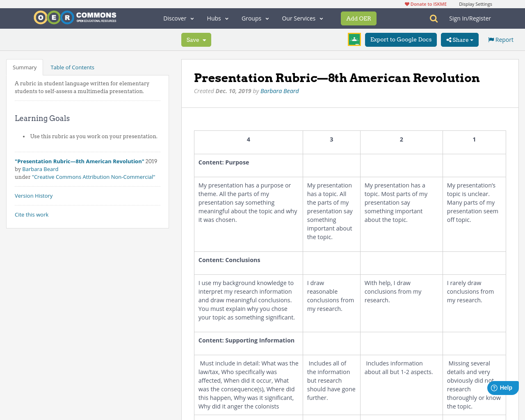Click Sign In/Register
Screen dimensions: 525x420
[x=470, y=18]
